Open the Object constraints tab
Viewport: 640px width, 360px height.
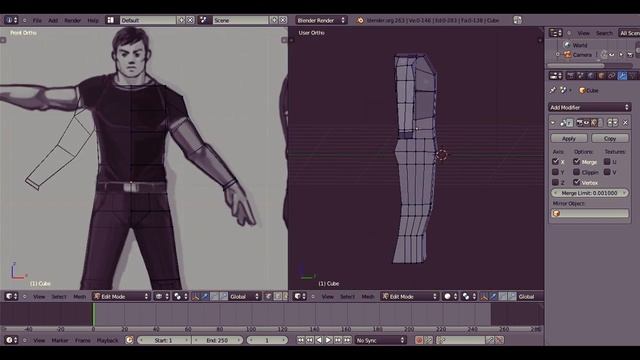[x=611, y=76]
